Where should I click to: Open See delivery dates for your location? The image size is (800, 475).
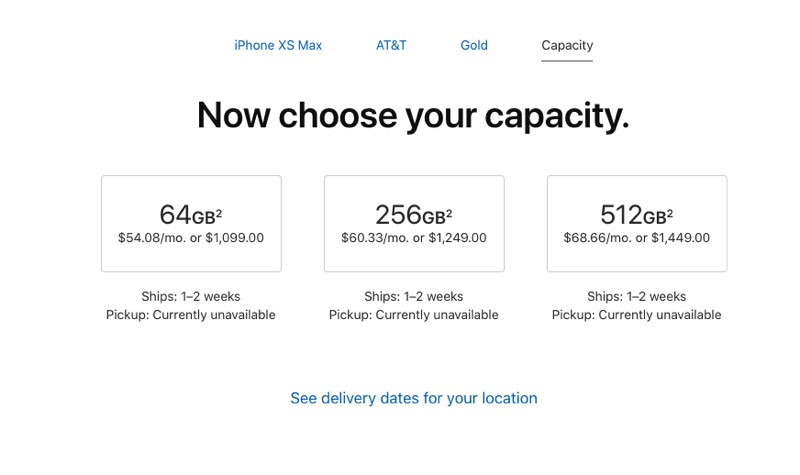(414, 398)
